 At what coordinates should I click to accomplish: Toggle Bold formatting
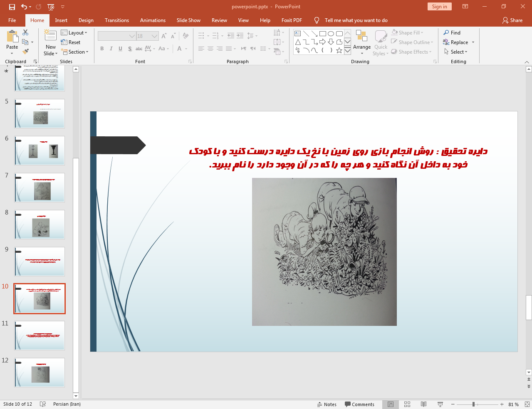tap(102, 49)
